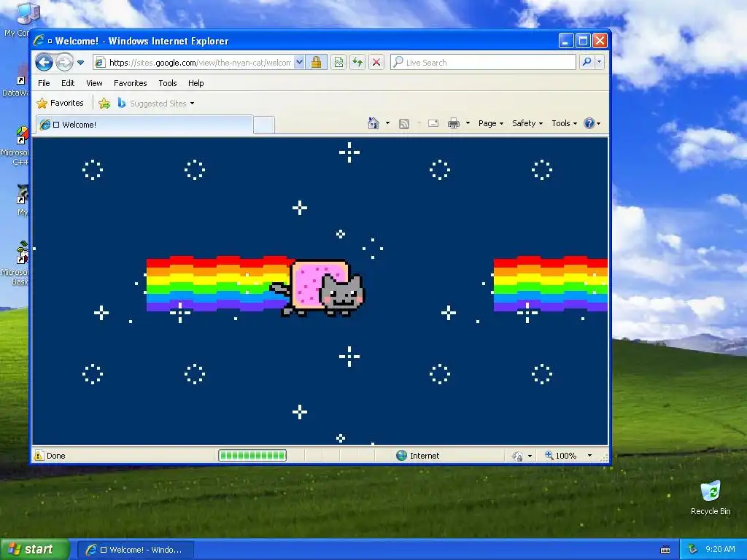Viewport: 747px width, 560px height.
Task: Click the Protected Mode lock status icon
Action: point(517,456)
